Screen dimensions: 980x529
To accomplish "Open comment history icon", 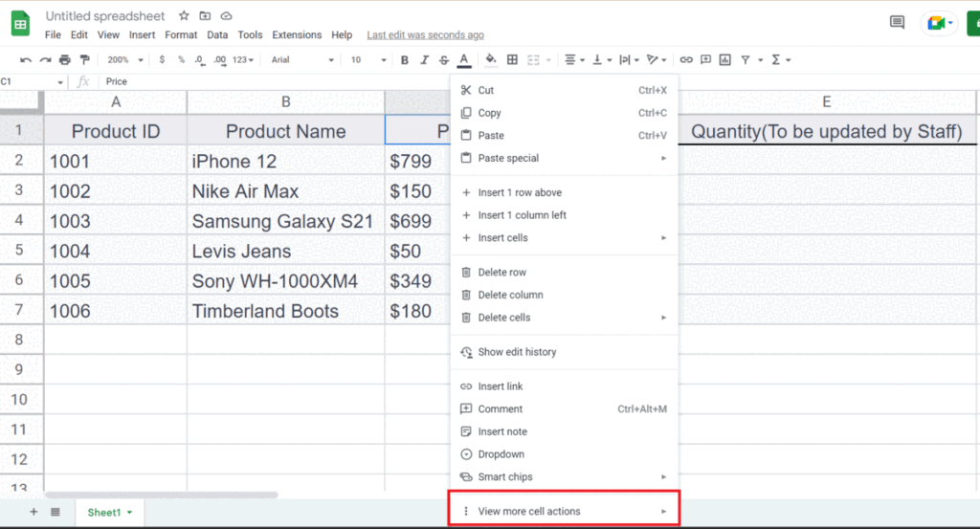I will (897, 23).
